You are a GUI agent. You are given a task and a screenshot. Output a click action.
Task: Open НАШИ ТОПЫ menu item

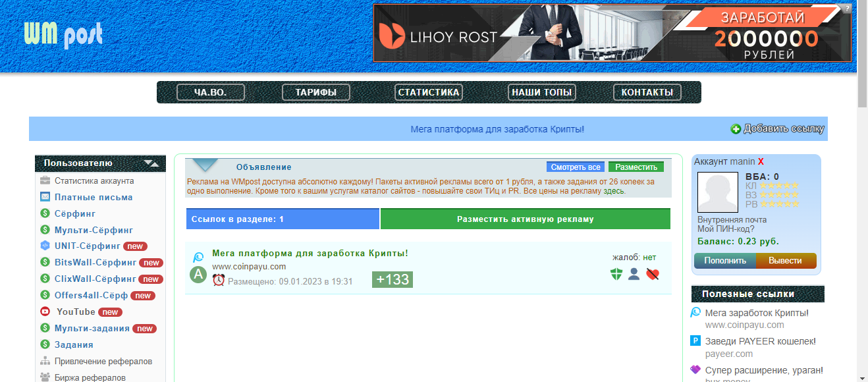pos(542,92)
